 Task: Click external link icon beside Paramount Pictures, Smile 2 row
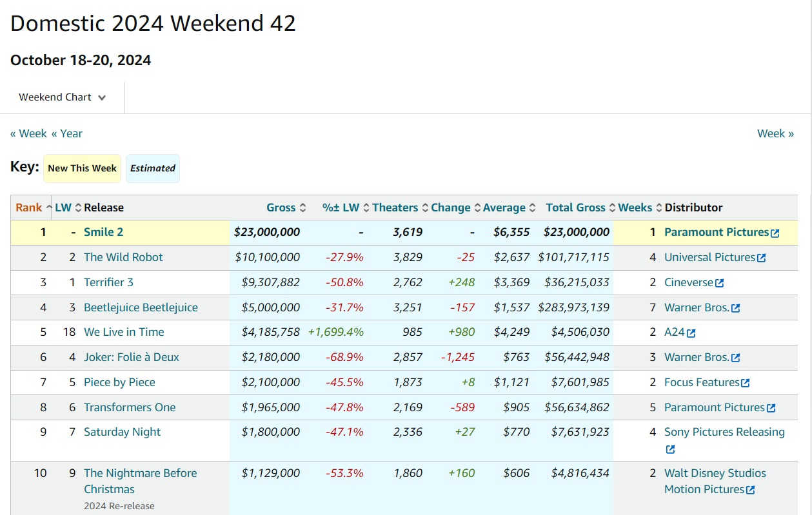pyautogui.click(x=775, y=233)
